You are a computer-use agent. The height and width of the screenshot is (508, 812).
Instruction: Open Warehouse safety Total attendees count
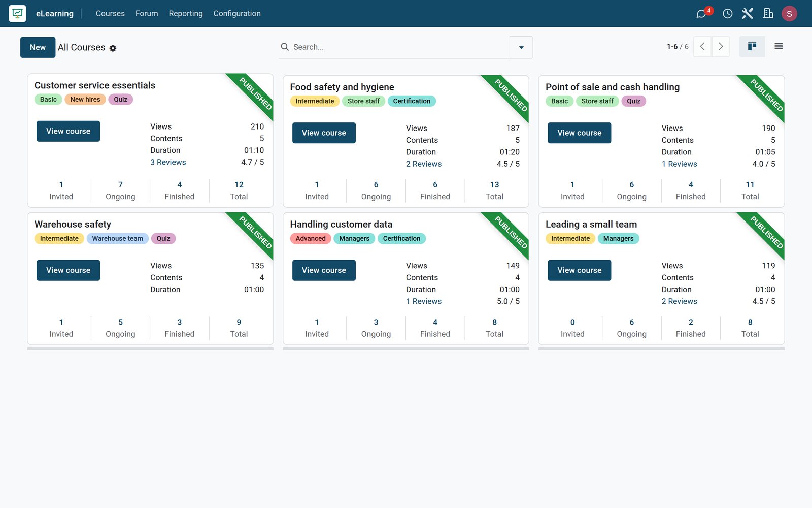(x=239, y=328)
